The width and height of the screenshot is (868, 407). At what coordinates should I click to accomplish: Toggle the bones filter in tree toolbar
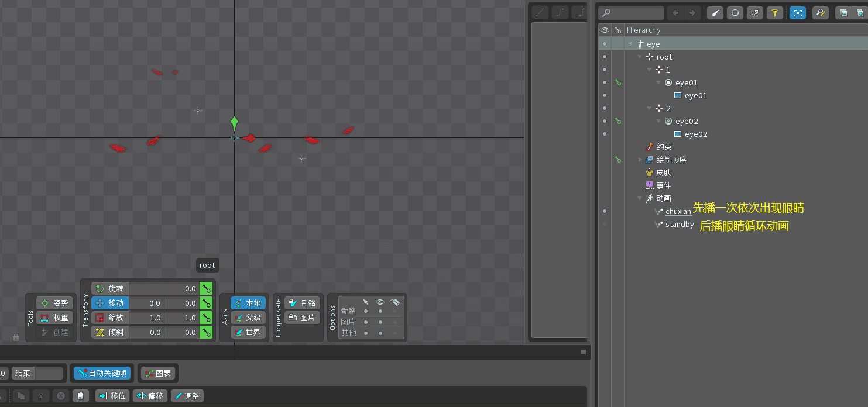pos(715,13)
